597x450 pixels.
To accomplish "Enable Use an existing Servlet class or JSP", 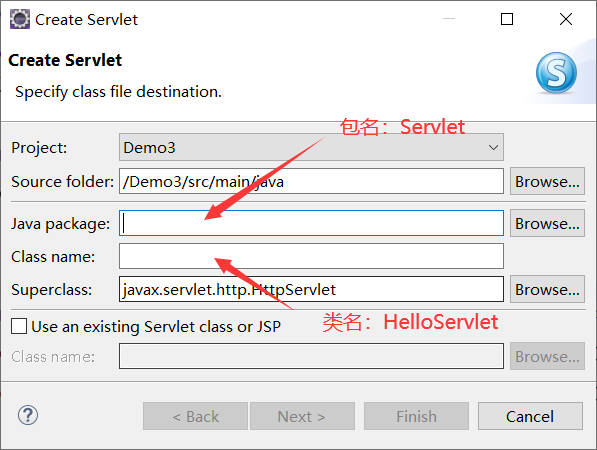I will [19, 326].
